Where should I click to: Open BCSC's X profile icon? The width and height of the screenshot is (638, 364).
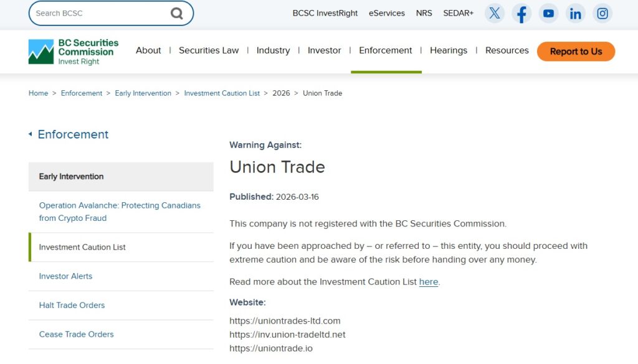click(x=494, y=13)
